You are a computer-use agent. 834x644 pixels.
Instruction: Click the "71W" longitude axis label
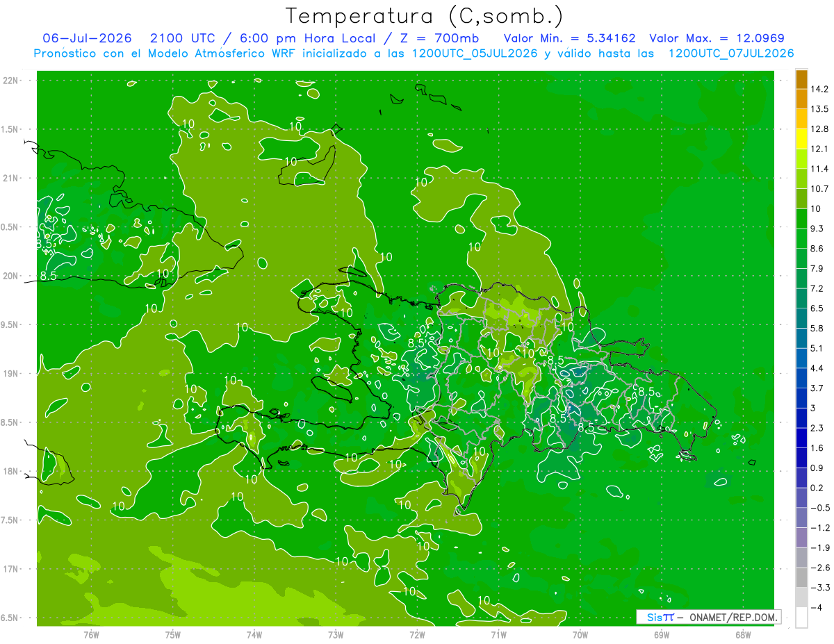(x=498, y=635)
